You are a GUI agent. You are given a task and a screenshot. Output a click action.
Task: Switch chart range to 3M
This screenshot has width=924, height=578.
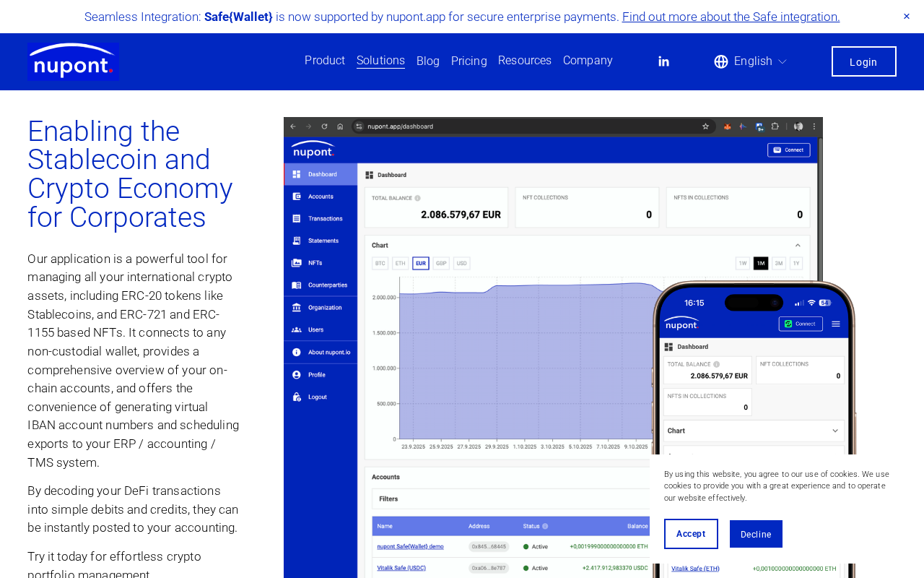(x=779, y=263)
